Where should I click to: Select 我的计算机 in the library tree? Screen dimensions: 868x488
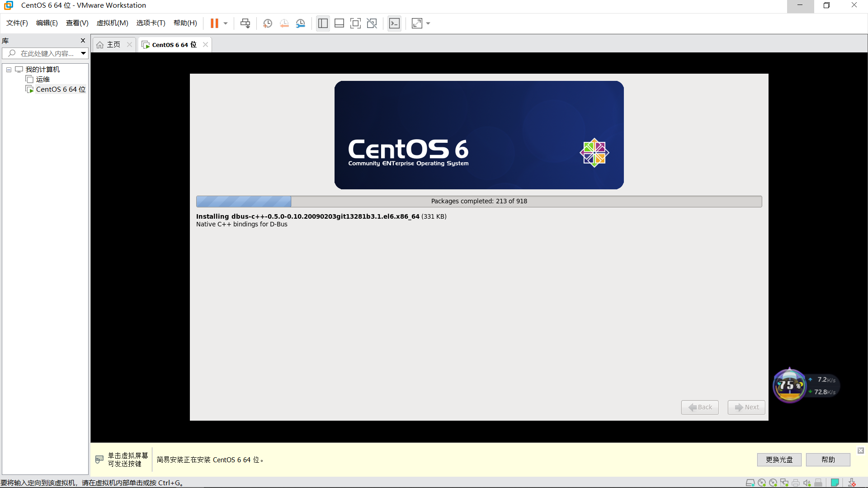pos(42,70)
